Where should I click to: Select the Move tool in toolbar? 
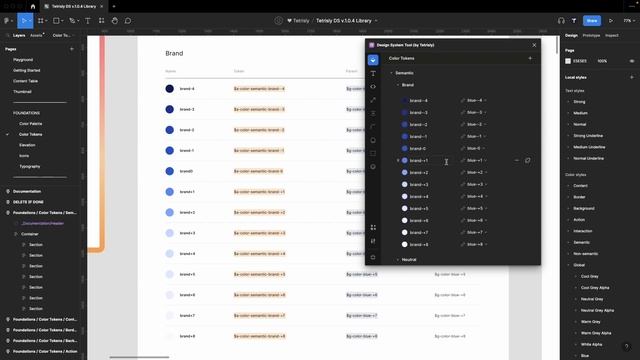(25, 21)
